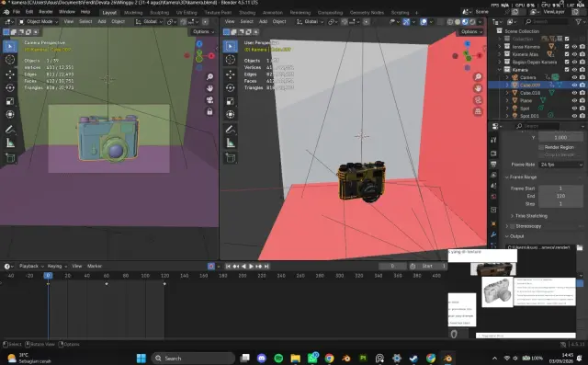Enable the Stereoscopy checkbox
Image resolution: width=588 pixels, height=365 pixels.
(513, 226)
